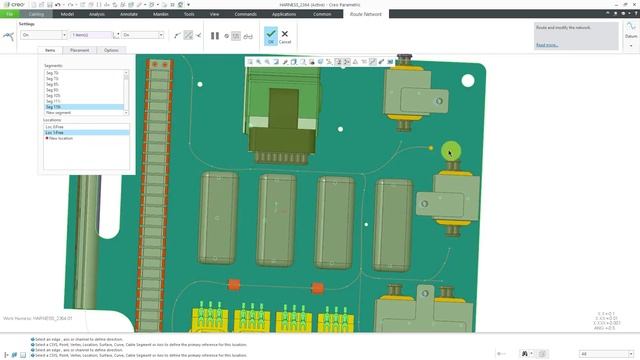
Task: Open the Options panel tab
Action: pos(111,50)
